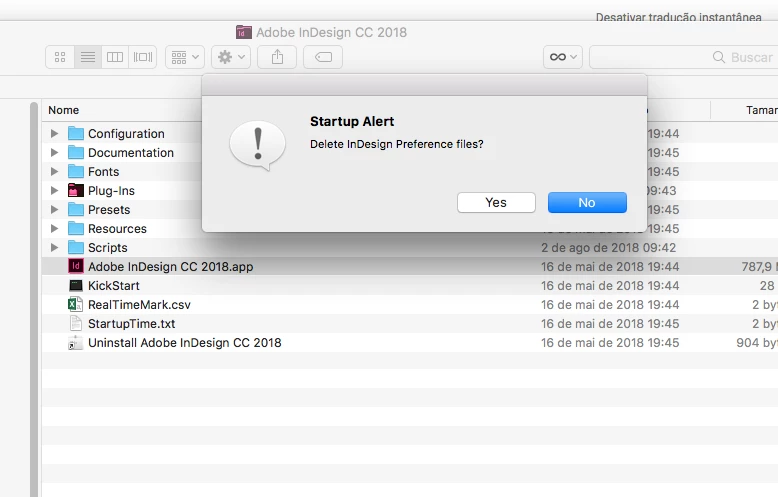Click Desativar tradução instantânea link
778x497 pixels.
pyautogui.click(x=678, y=17)
